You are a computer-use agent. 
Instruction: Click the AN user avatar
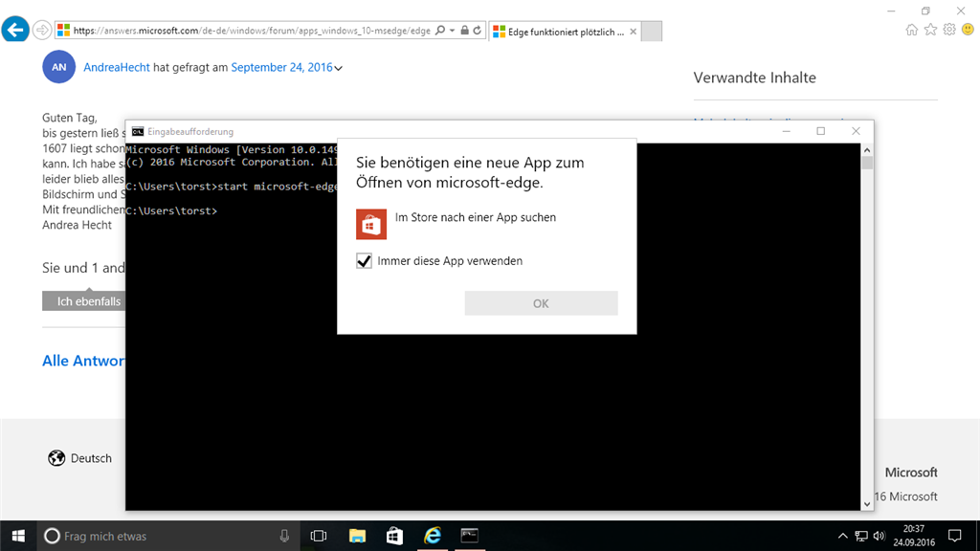(x=58, y=67)
